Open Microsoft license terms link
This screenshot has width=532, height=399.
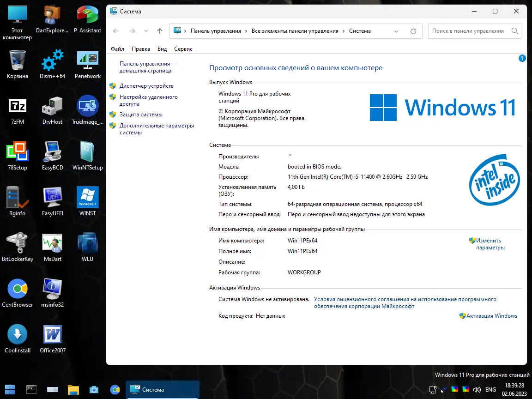click(x=405, y=302)
